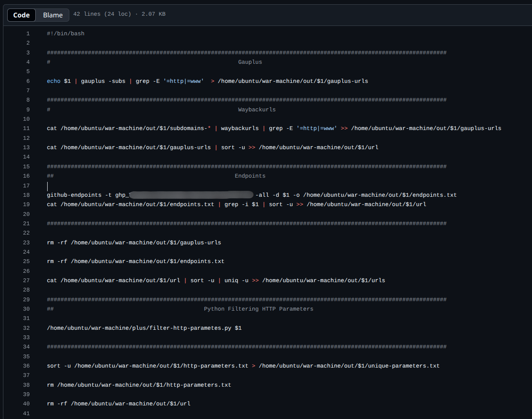Click line number 36

[x=26, y=366]
